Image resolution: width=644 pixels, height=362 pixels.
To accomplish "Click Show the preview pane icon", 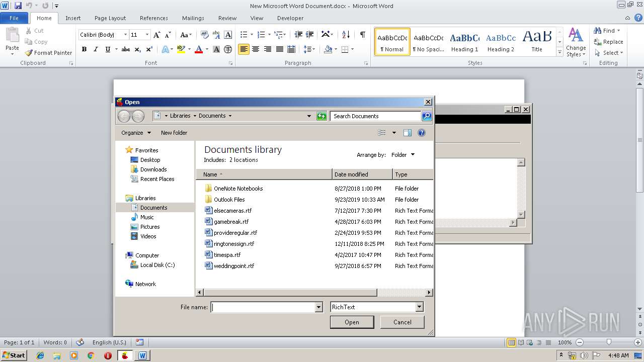I will 408,133.
